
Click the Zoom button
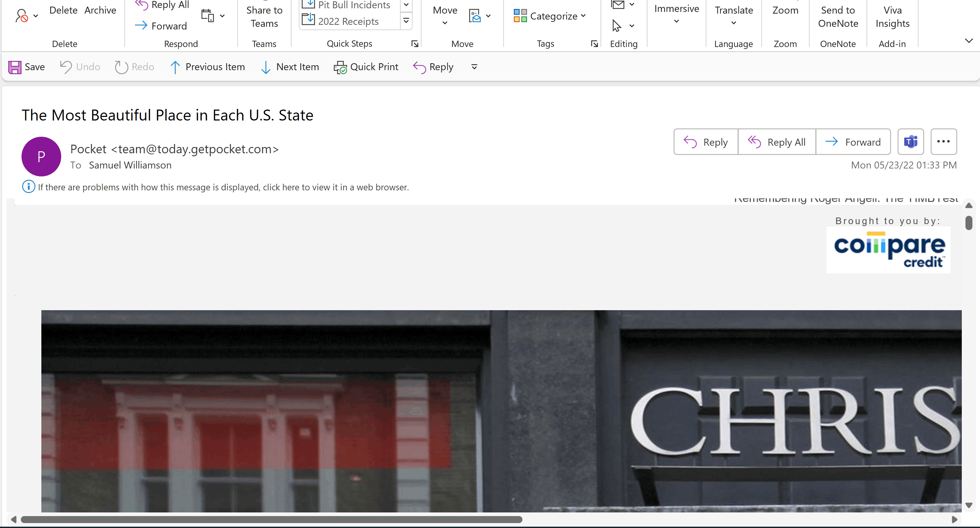[785, 10]
